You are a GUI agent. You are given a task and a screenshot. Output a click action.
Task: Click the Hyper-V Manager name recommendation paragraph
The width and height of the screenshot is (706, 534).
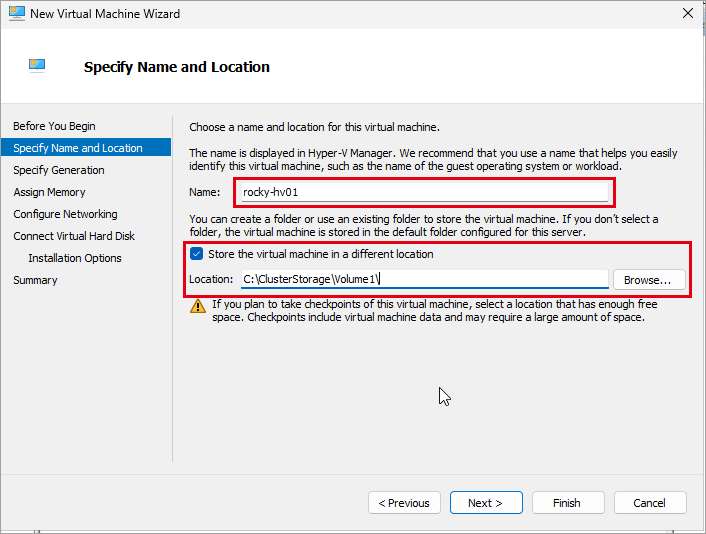433,159
